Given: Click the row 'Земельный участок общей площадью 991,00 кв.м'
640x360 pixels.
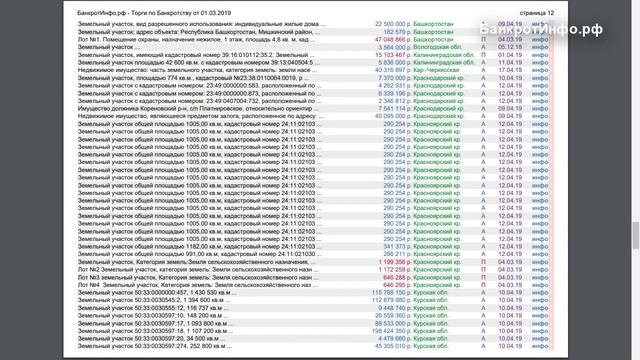Looking at the screenshot, I should coord(200,254).
